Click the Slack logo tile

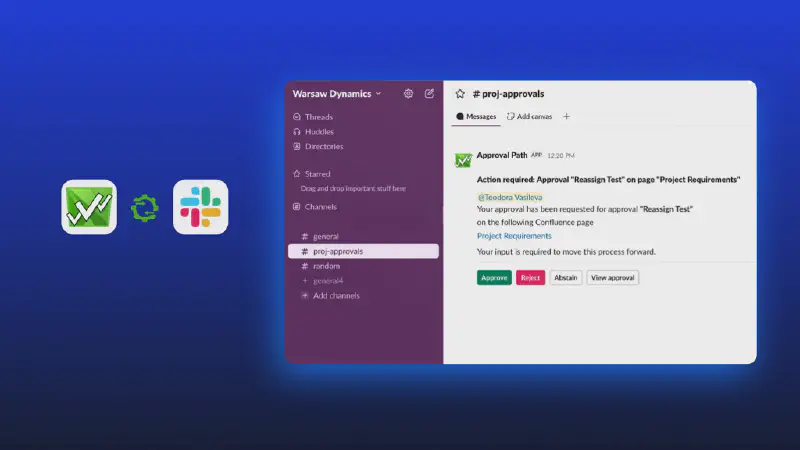(201, 207)
